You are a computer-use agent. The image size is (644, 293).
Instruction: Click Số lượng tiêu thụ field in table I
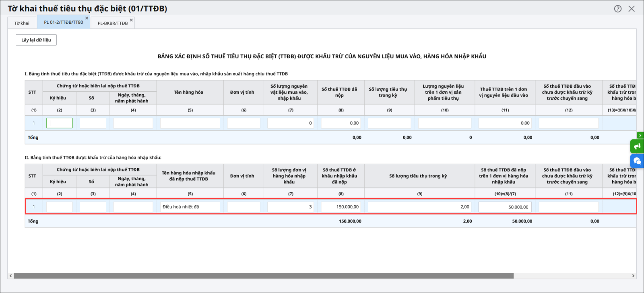click(390, 123)
